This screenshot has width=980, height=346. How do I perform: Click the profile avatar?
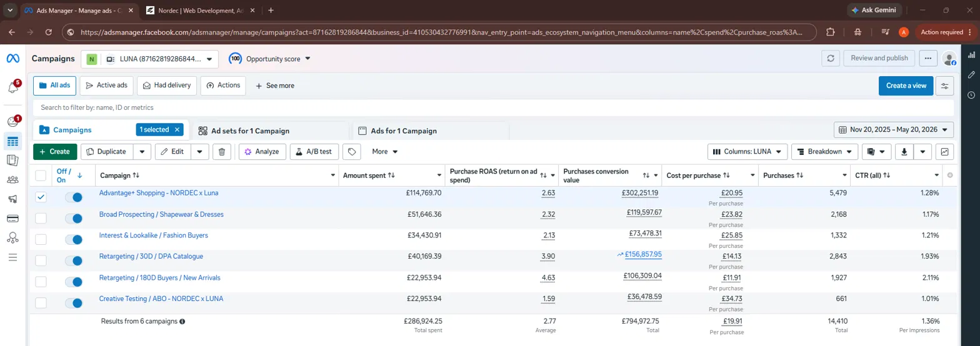[949, 59]
